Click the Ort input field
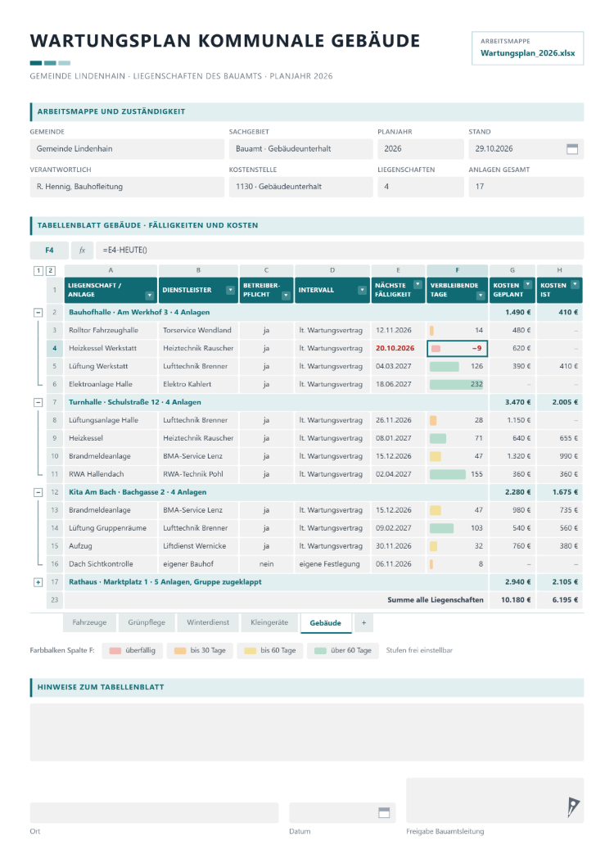This screenshot has width=614, height=868. click(x=154, y=812)
